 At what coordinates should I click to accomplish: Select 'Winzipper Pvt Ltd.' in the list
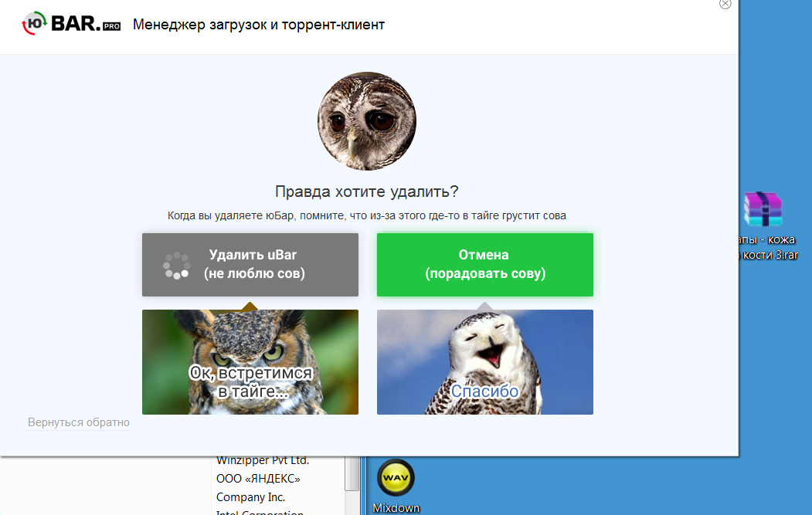pyautogui.click(x=263, y=460)
